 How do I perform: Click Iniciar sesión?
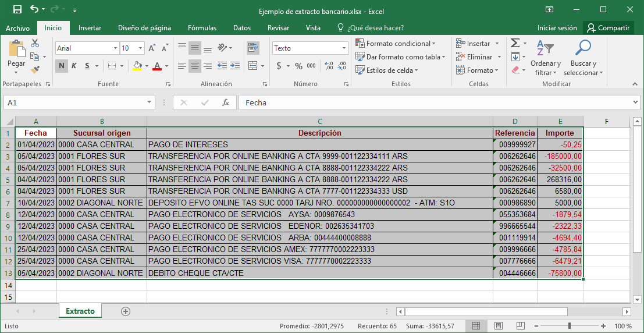click(x=557, y=28)
